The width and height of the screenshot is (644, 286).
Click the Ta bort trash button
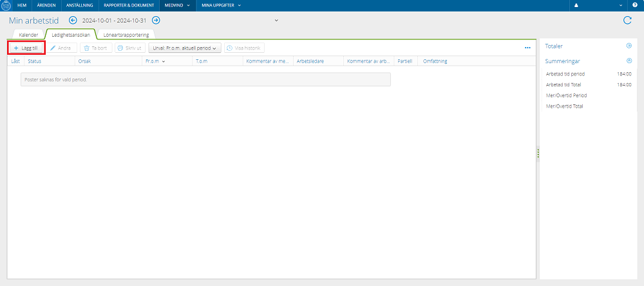click(x=96, y=48)
